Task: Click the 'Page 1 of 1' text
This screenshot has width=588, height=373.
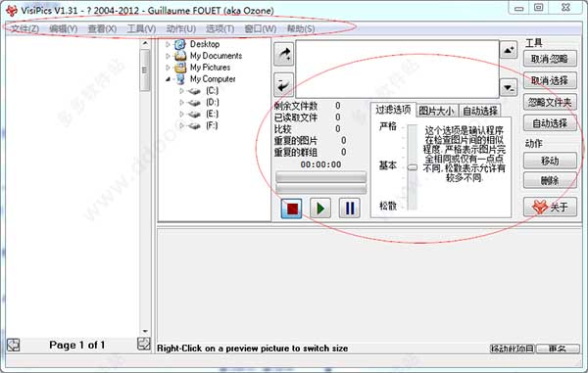Action: pos(76,345)
